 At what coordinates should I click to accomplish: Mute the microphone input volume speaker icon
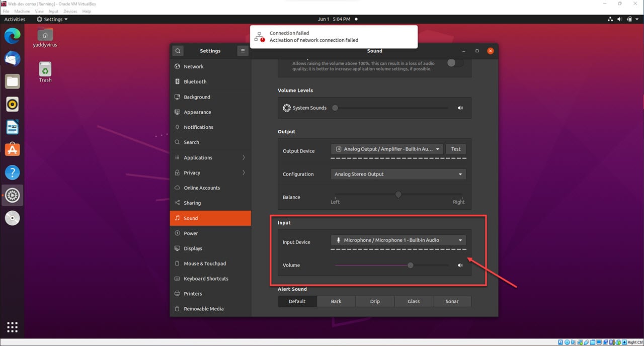point(460,265)
